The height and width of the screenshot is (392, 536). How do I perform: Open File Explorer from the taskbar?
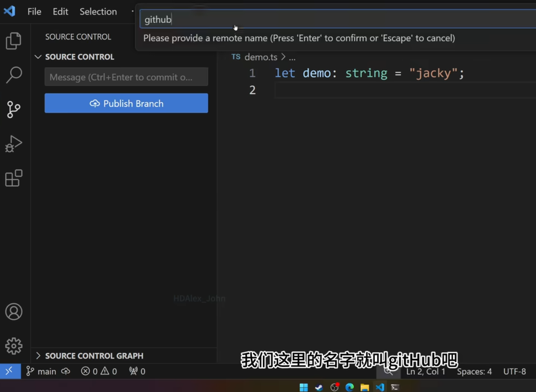click(x=365, y=387)
